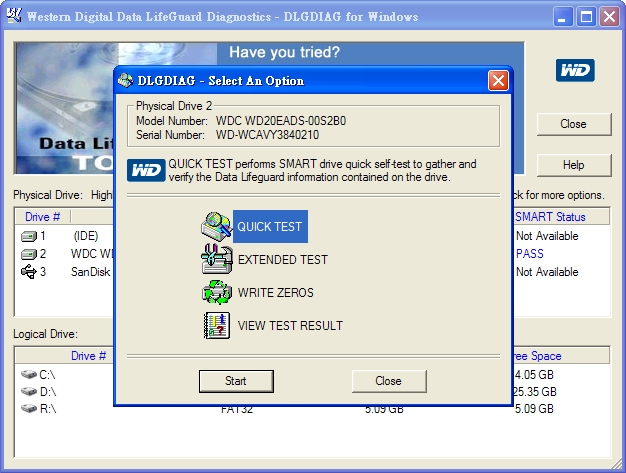Click the Extended Test tools icon
This screenshot has height=473, width=626.
pos(217,259)
